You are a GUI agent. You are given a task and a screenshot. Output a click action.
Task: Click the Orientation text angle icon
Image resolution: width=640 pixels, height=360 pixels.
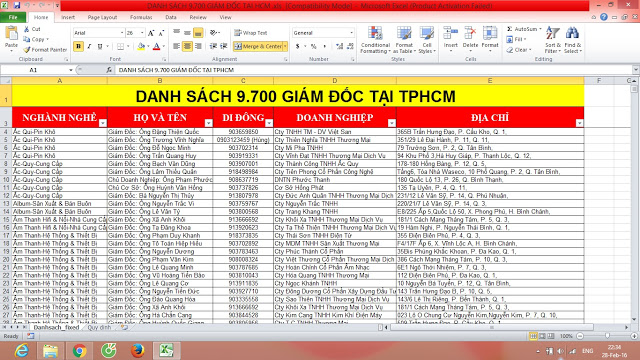[x=213, y=33]
